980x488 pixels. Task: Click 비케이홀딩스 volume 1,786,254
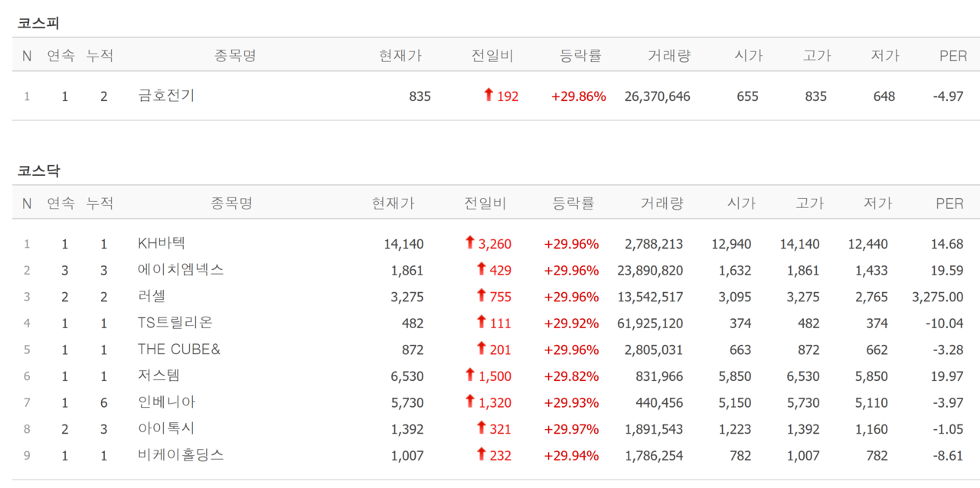coord(654,455)
